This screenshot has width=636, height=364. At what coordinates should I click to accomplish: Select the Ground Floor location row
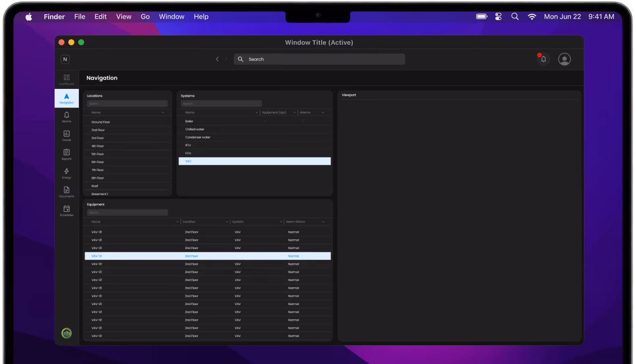click(127, 122)
